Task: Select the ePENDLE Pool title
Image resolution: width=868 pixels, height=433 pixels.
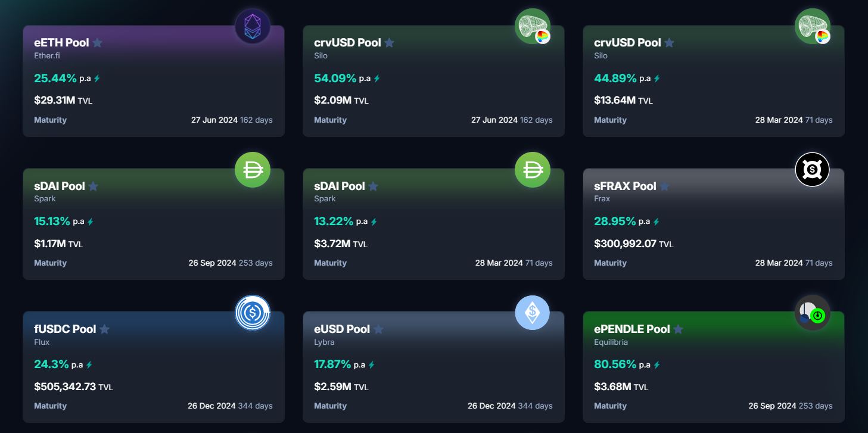Action: pos(632,329)
